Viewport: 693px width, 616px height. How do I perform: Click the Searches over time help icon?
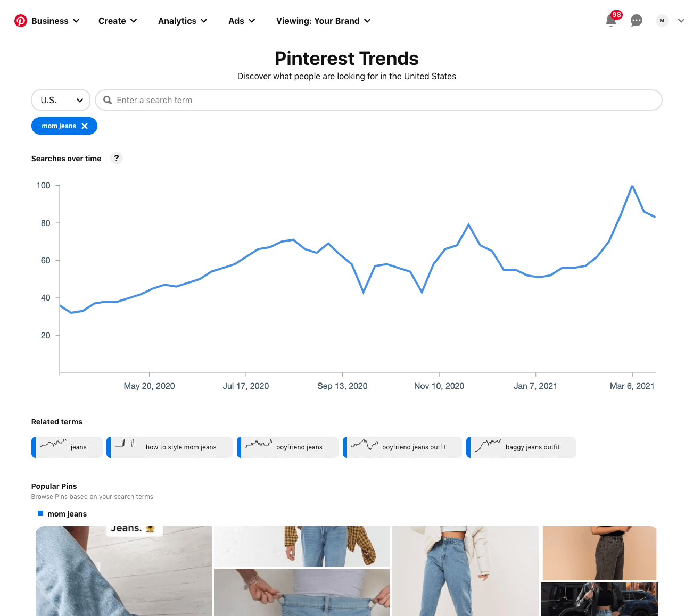[117, 158]
